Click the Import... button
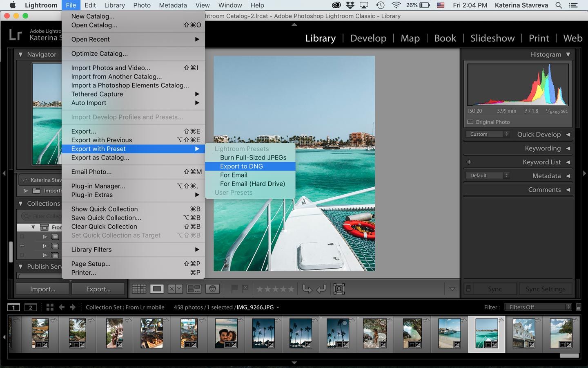The width and height of the screenshot is (588, 368). tap(42, 289)
